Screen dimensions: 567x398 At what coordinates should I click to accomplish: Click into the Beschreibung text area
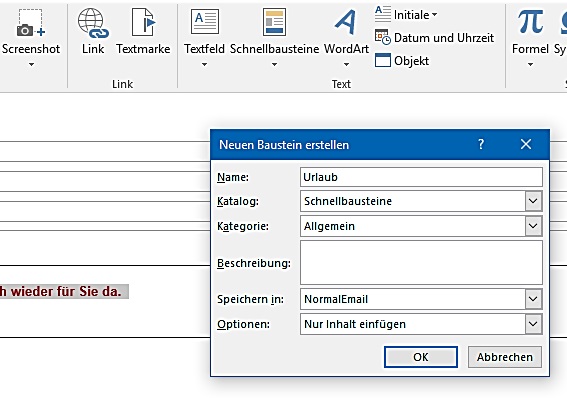[x=421, y=262]
